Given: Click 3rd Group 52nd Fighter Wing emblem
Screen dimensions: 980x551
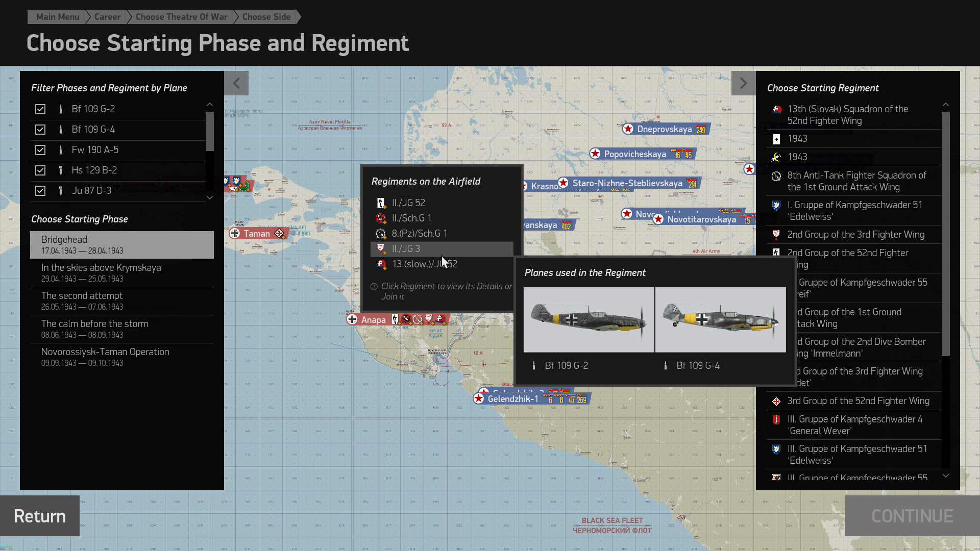Looking at the screenshot, I should pos(776,402).
